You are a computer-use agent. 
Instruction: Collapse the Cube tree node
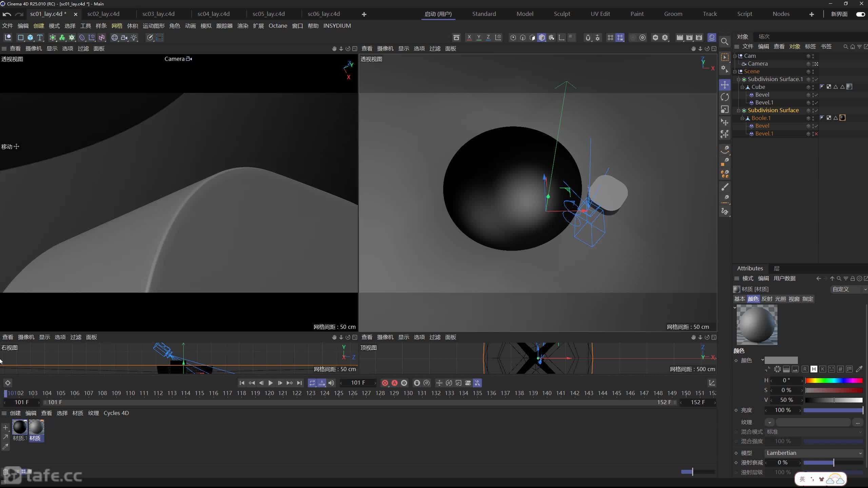[x=742, y=87]
